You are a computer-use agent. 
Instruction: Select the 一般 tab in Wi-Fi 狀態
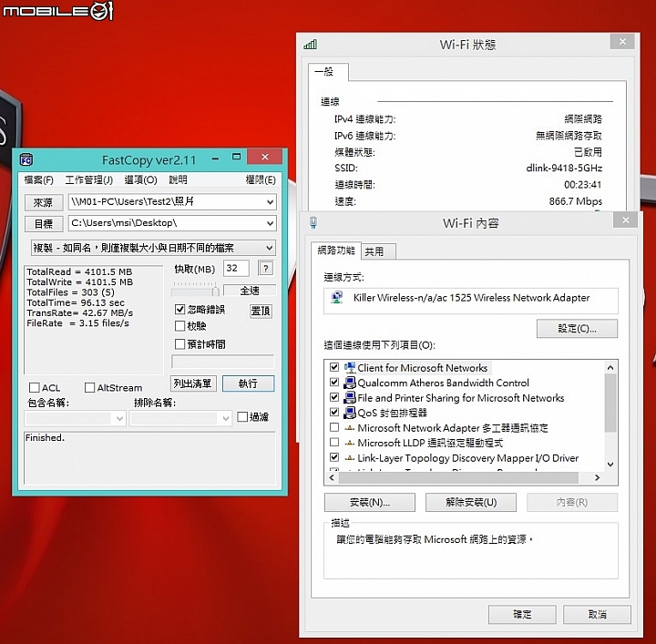click(328, 72)
